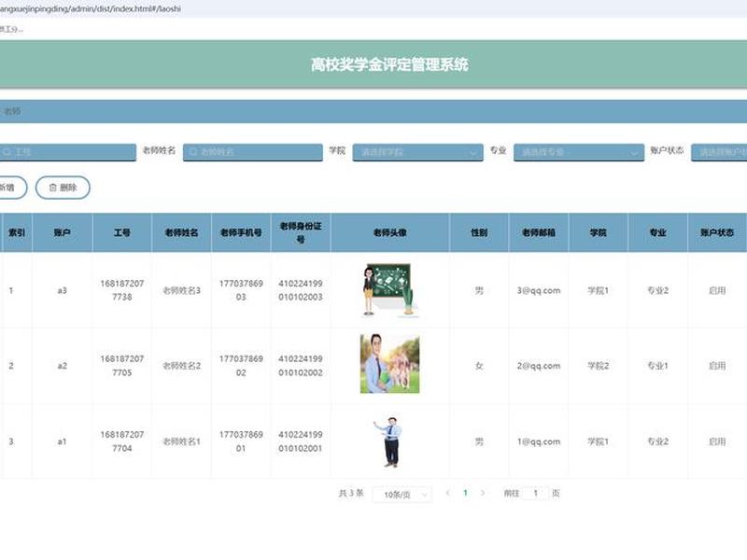Click name cell 老师姓名1
Image resolution: width=747 pixels, height=560 pixels.
point(181,441)
